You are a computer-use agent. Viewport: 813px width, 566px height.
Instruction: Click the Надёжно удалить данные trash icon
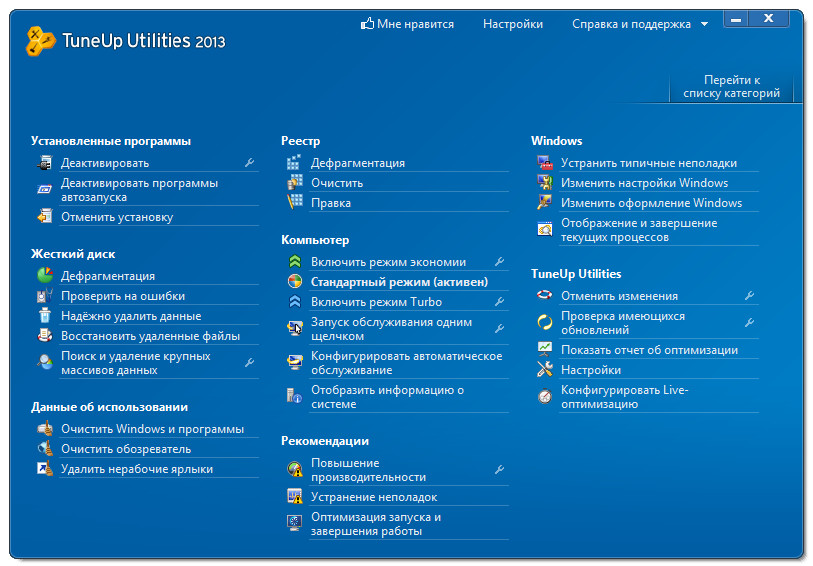tap(44, 316)
